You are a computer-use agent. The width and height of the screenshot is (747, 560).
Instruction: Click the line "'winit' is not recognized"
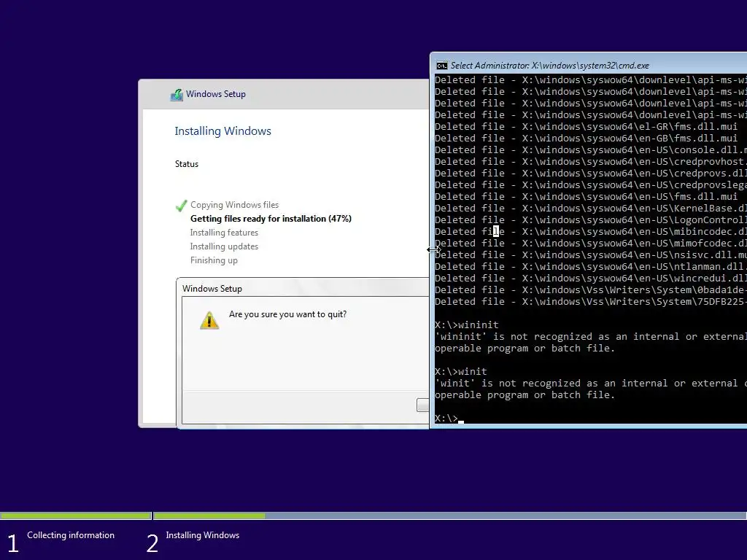pos(590,384)
